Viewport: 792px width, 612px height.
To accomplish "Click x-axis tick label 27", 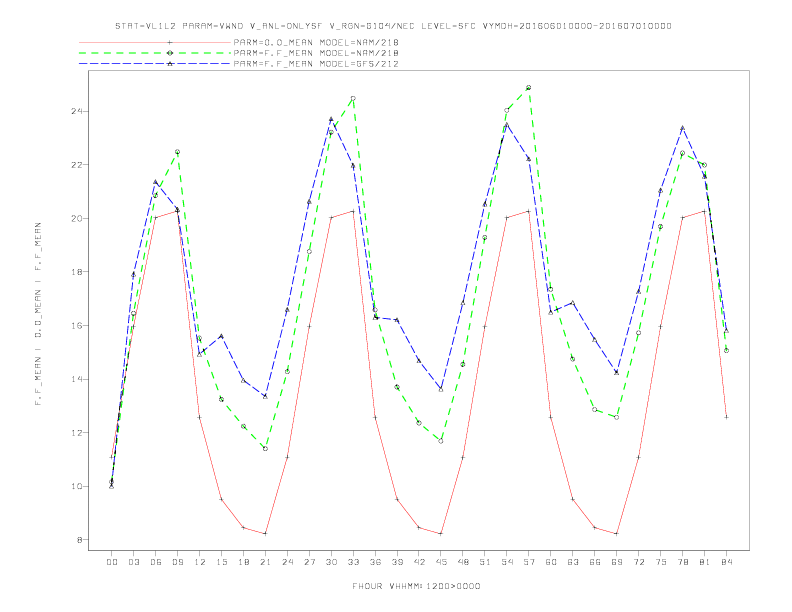I will tap(309, 562).
